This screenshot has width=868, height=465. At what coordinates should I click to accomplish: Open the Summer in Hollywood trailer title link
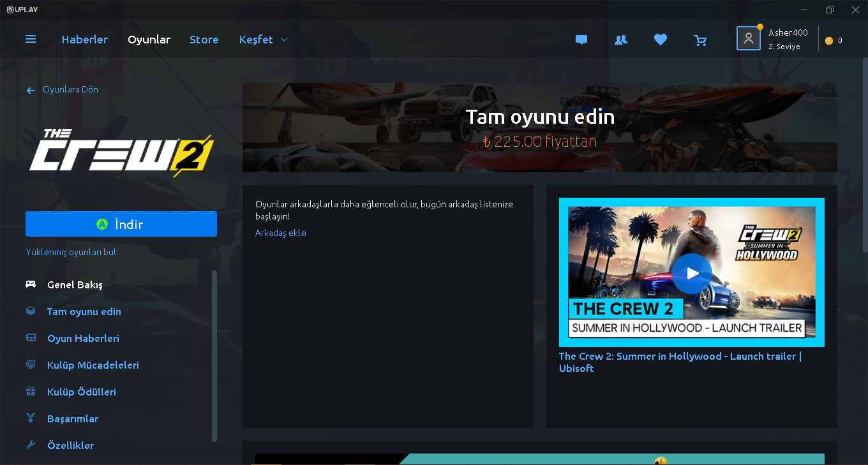[680, 362]
